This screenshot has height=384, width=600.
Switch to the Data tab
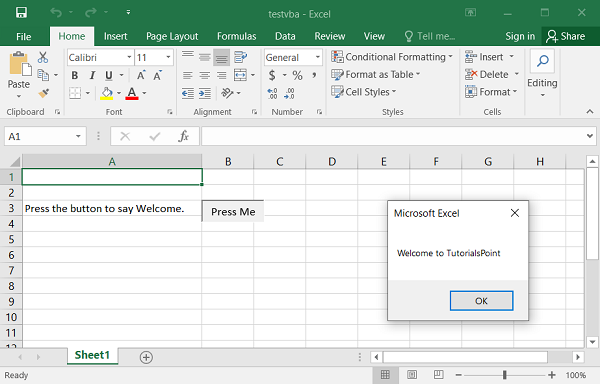tap(285, 36)
